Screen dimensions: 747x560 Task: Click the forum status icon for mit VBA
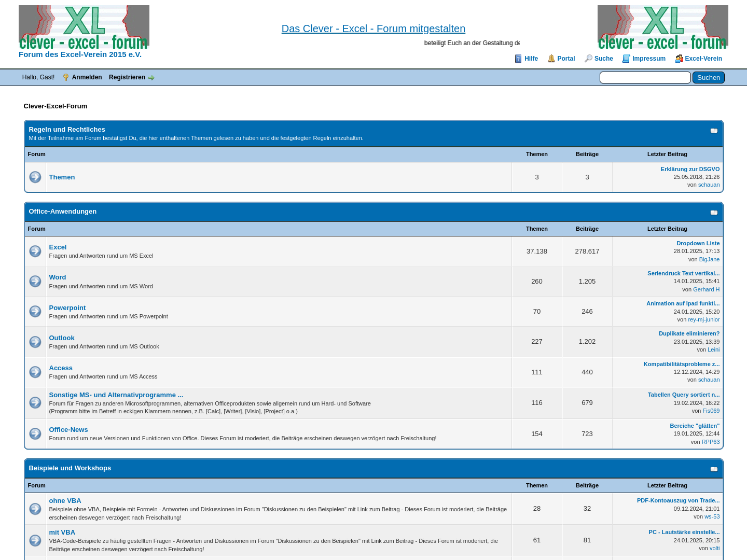(x=35, y=540)
